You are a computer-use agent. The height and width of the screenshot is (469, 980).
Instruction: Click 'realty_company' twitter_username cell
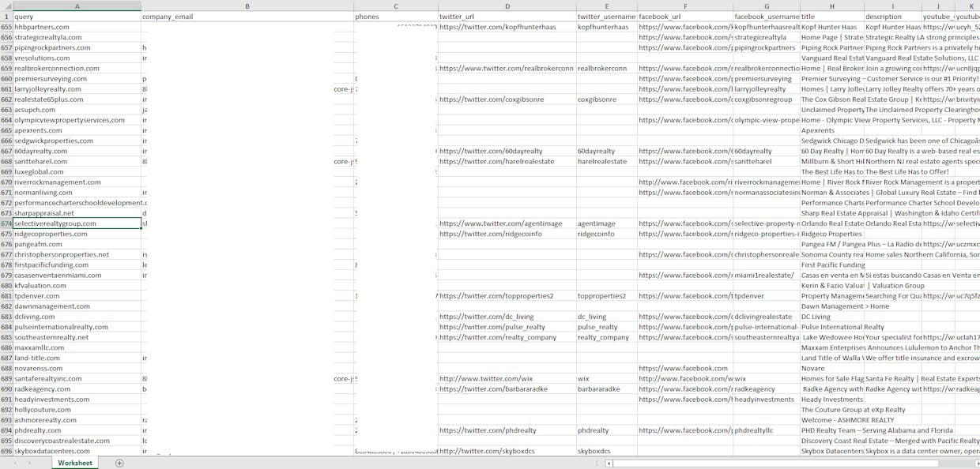coord(607,337)
